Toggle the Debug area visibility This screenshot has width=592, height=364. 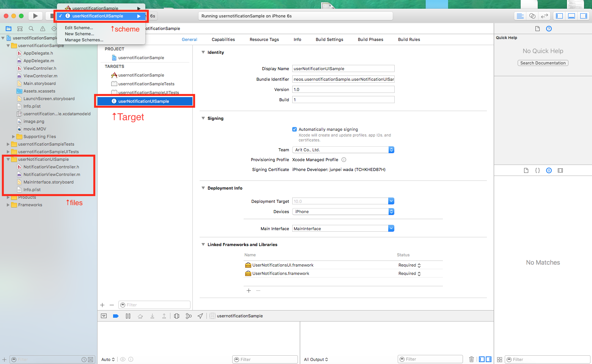[x=572, y=16]
